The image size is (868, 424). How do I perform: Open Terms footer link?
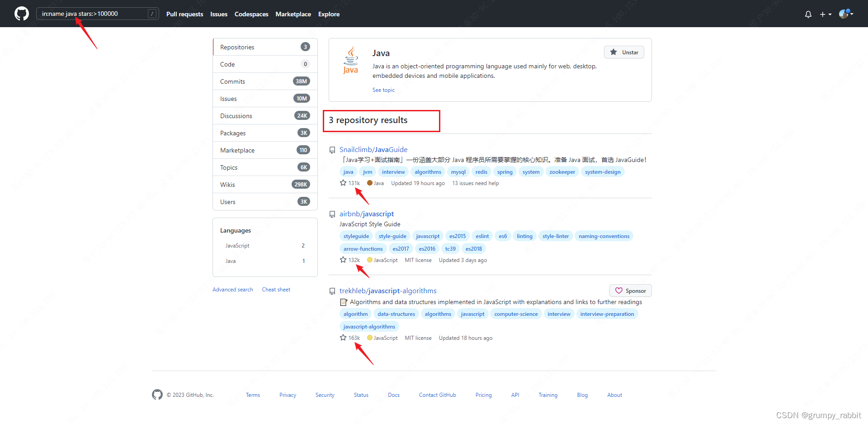253,395
